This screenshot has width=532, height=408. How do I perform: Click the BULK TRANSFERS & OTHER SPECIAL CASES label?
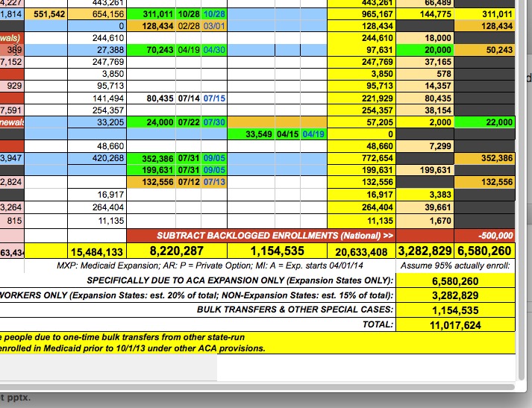click(294, 310)
